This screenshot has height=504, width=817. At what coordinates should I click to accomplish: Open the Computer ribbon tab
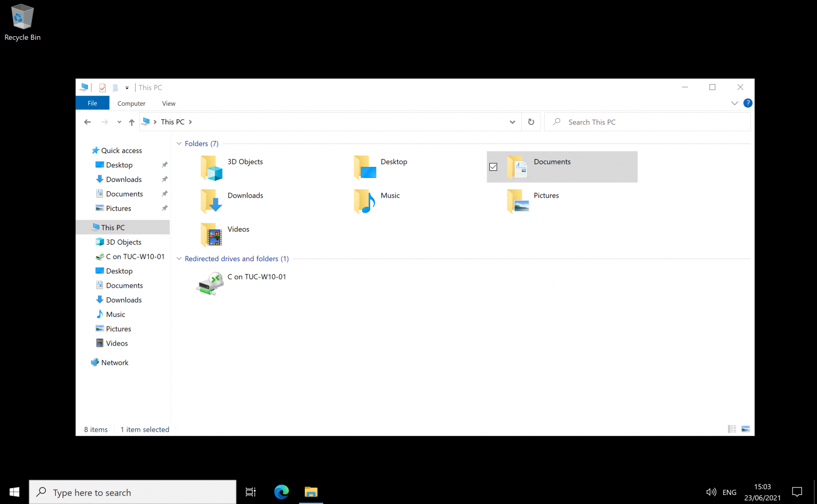click(131, 103)
